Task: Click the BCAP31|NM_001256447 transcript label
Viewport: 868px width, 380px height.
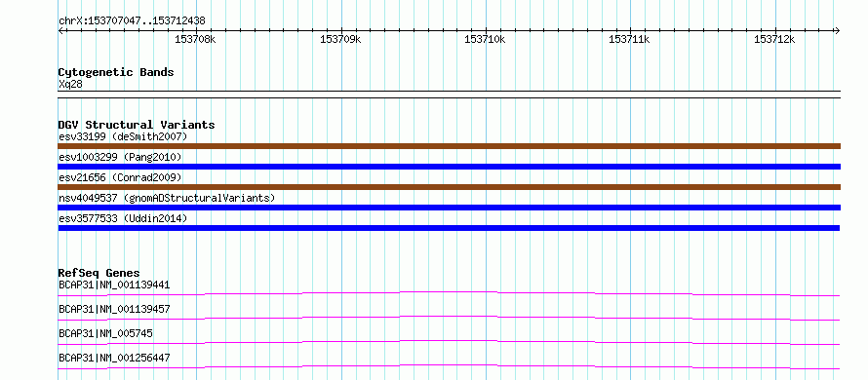Action: click(x=114, y=358)
